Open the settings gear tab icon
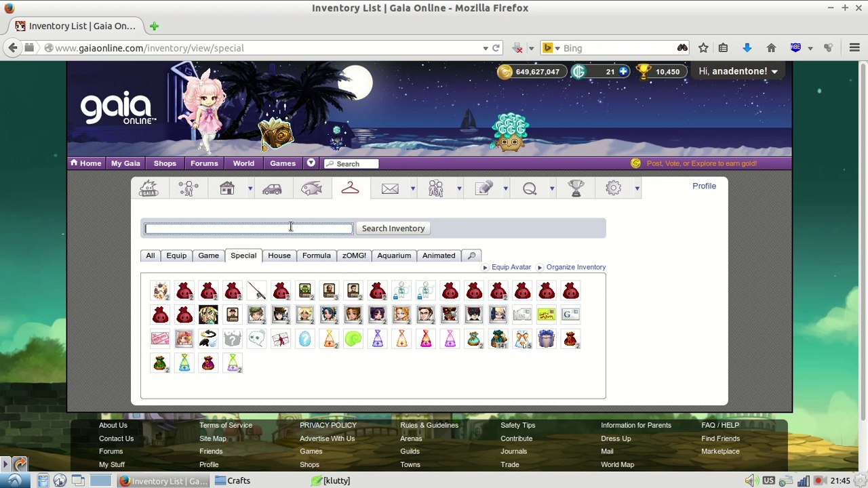 click(614, 188)
